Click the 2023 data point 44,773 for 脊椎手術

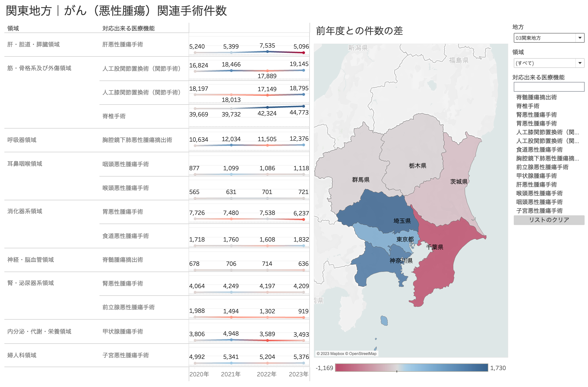point(303,106)
